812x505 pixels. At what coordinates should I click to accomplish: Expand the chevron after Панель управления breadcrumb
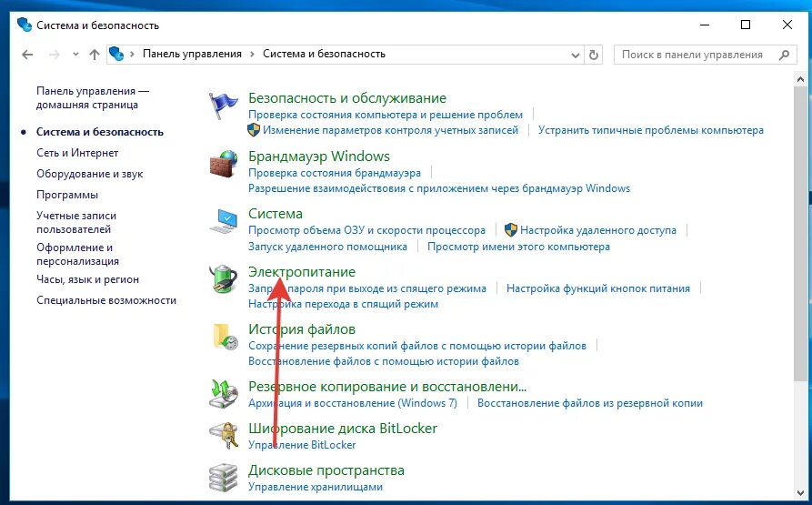252,54
